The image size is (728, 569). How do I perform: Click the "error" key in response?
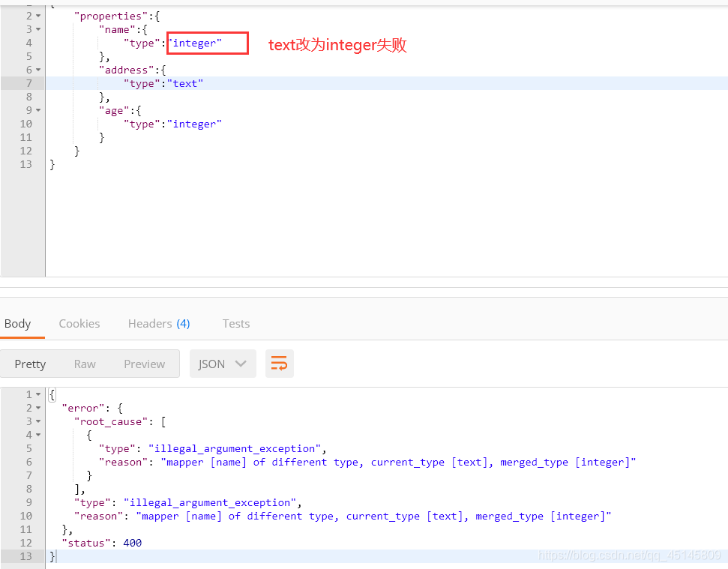click(83, 408)
